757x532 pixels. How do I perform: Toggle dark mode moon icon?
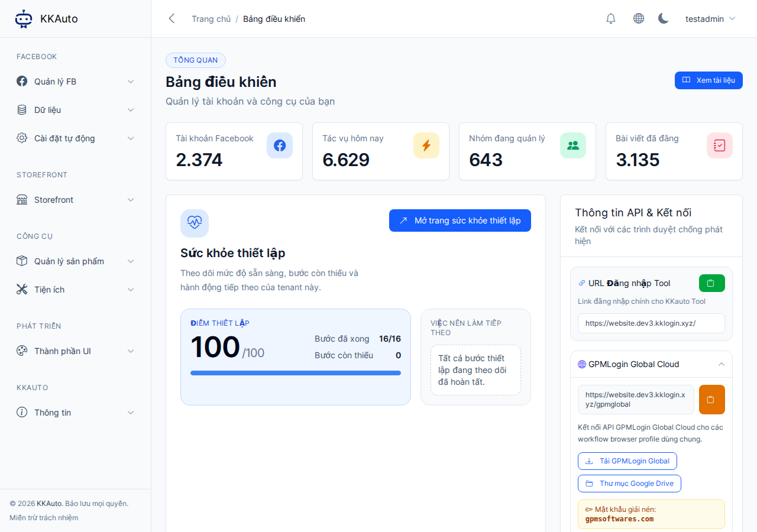664,19
